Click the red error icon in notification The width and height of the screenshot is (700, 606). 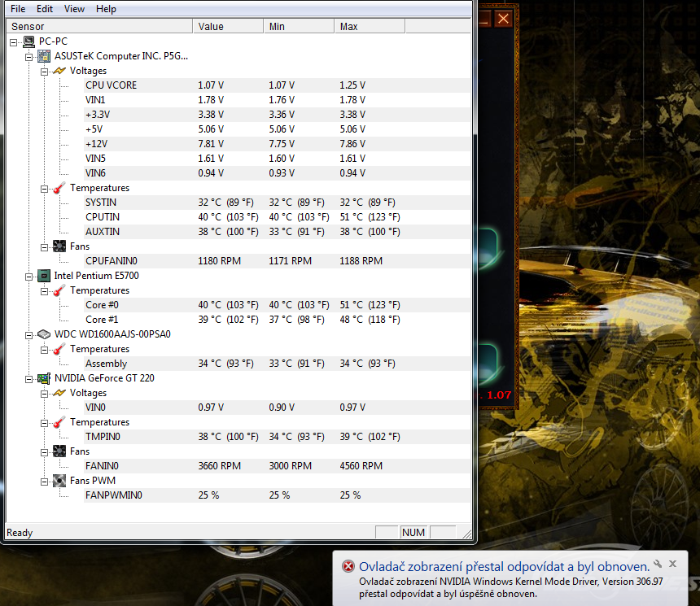pos(348,566)
